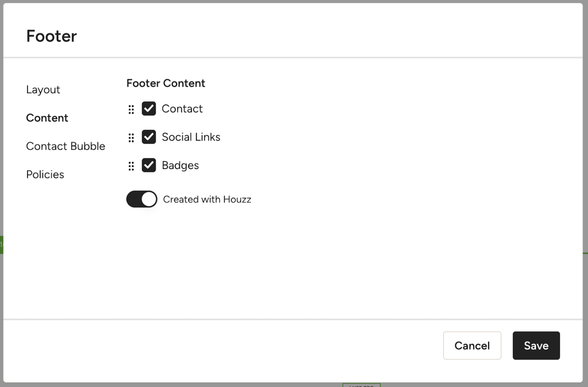The height and width of the screenshot is (387, 588).
Task: Save the footer settings
Action: tap(536, 345)
